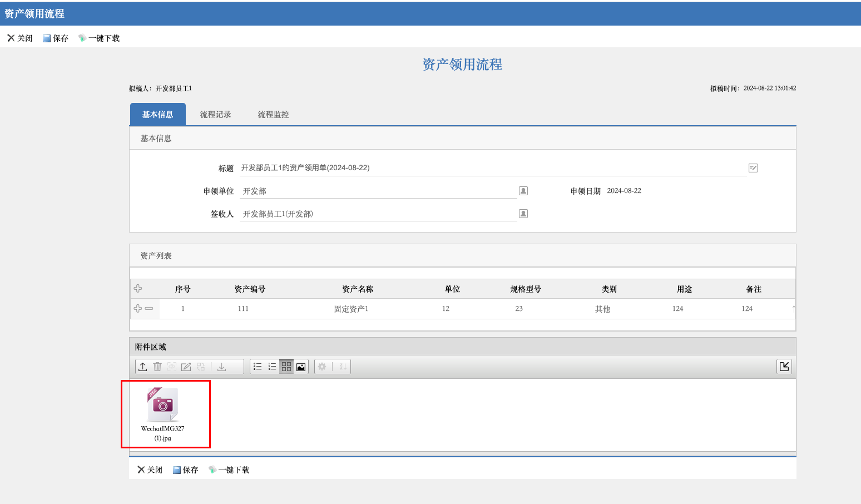The height and width of the screenshot is (504, 861).
Task: Click the draft time 2024-08-22 13:01:42
Action: point(770,88)
